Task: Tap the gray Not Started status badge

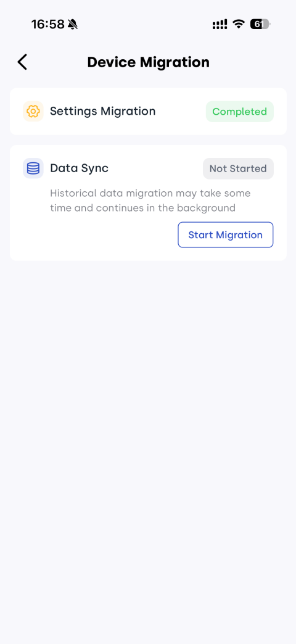Action: 238,169
